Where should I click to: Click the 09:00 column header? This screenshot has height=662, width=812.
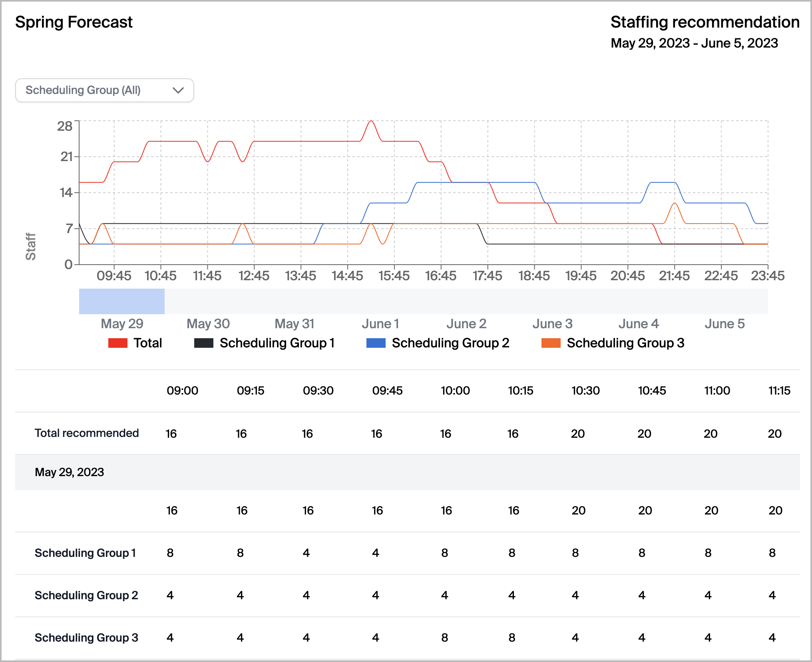(x=182, y=391)
